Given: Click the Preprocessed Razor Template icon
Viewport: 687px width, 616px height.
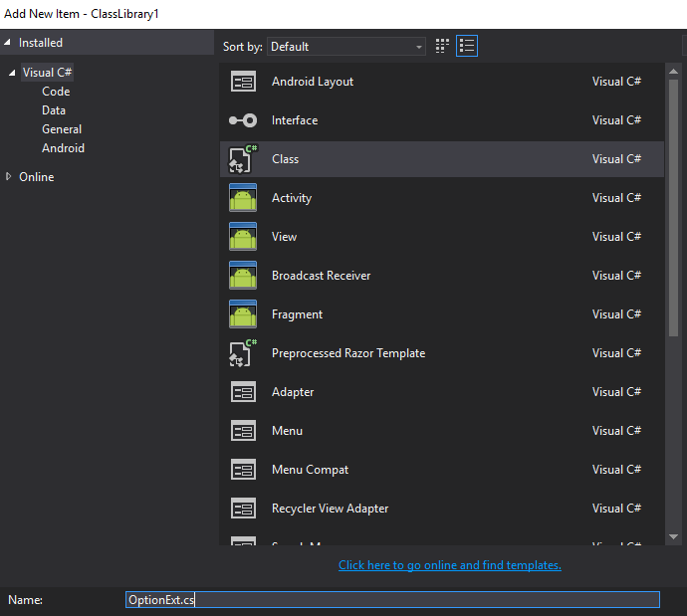Looking at the screenshot, I should pos(243,353).
